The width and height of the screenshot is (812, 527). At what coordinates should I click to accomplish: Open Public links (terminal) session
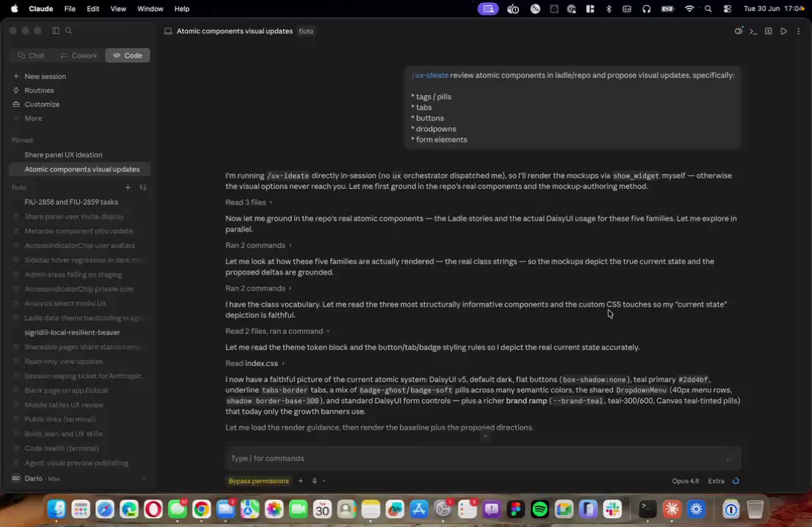[x=60, y=419]
